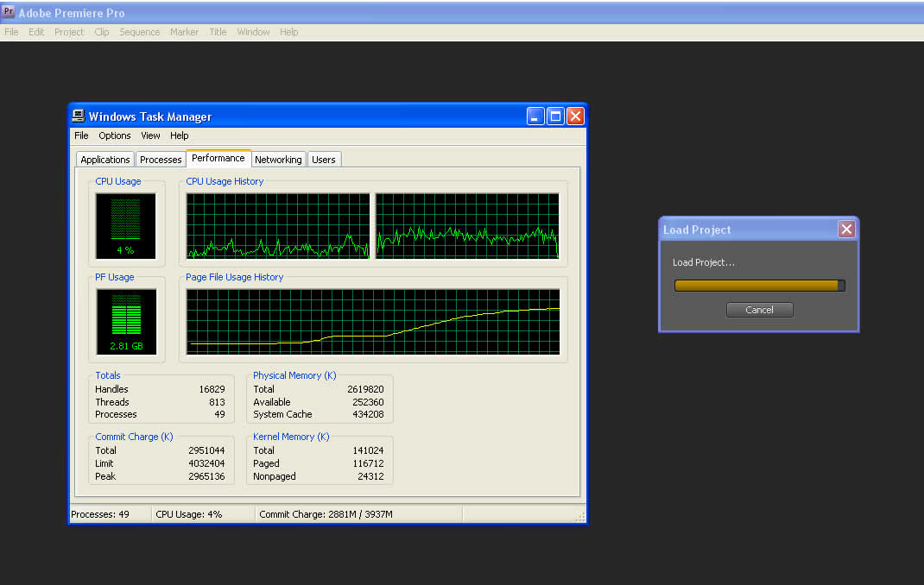Click Commit Charge Peak value 2965136
This screenshot has height=585, width=924.
(x=206, y=476)
